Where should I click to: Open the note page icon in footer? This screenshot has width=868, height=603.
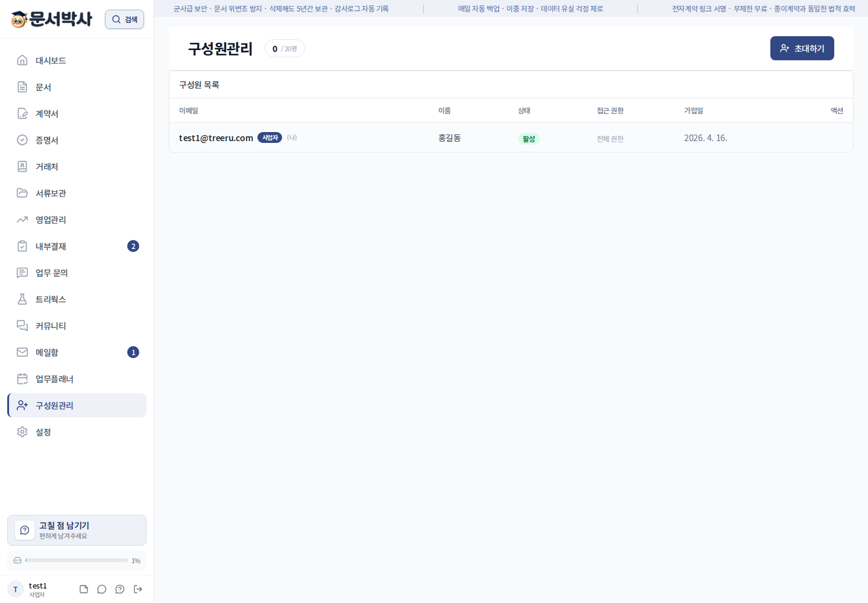84,589
